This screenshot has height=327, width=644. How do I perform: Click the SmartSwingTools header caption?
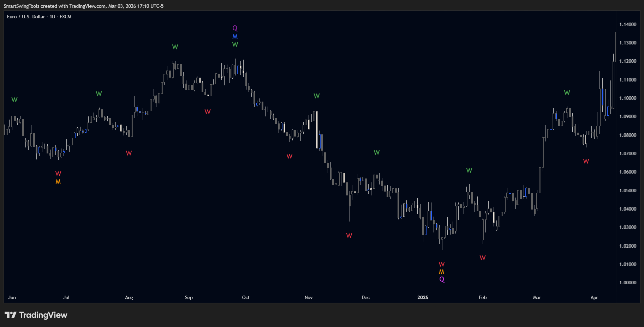pos(83,6)
